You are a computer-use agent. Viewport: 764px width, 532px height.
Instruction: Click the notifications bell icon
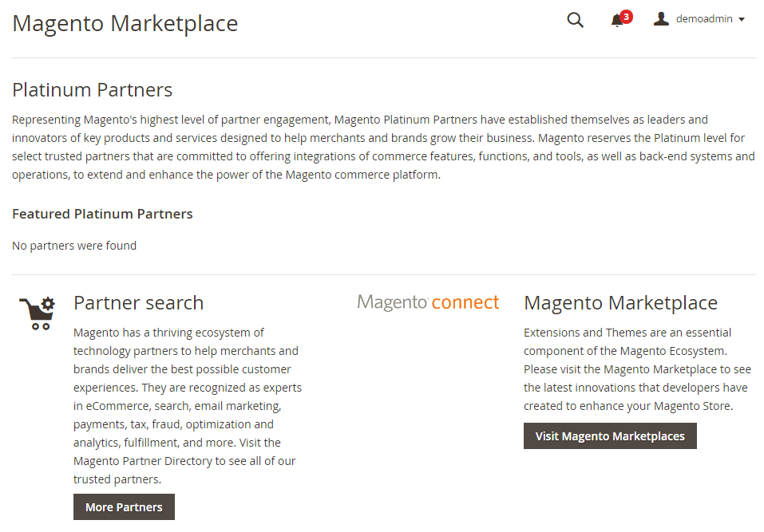tap(616, 21)
